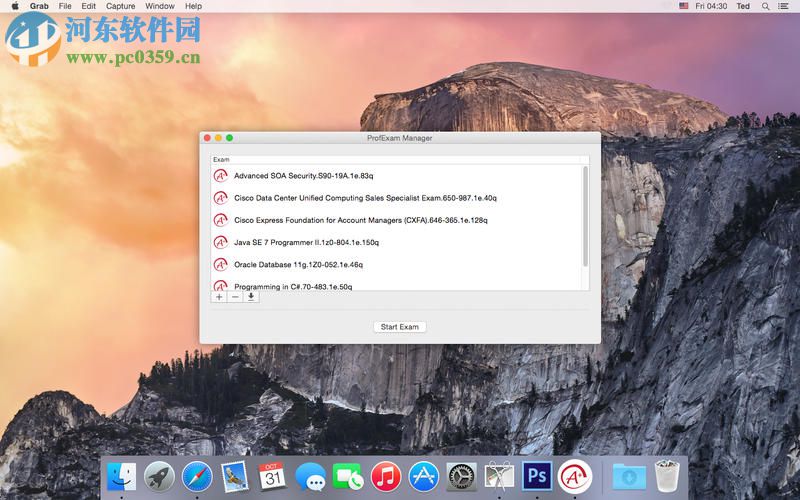Open FaceTime icon in Dock
This screenshot has height=500, width=800.
[348, 477]
